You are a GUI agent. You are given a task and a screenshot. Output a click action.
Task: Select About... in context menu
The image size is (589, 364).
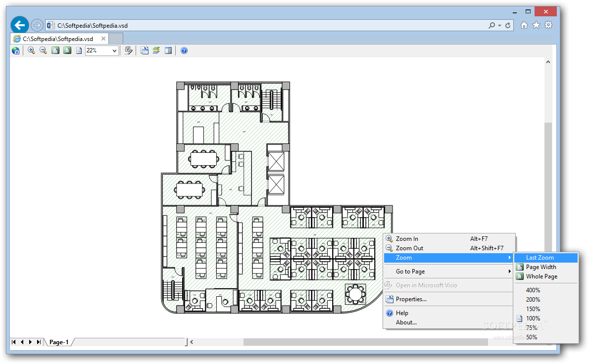click(449, 322)
